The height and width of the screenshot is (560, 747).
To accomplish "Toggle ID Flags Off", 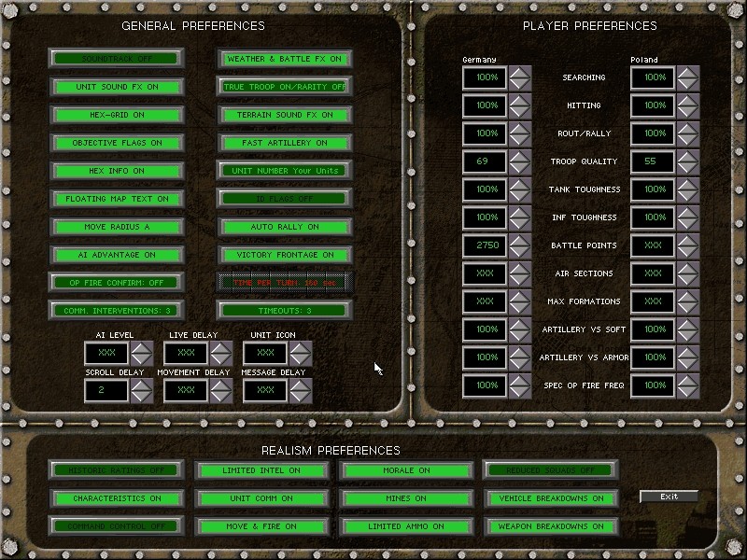I will (285, 199).
